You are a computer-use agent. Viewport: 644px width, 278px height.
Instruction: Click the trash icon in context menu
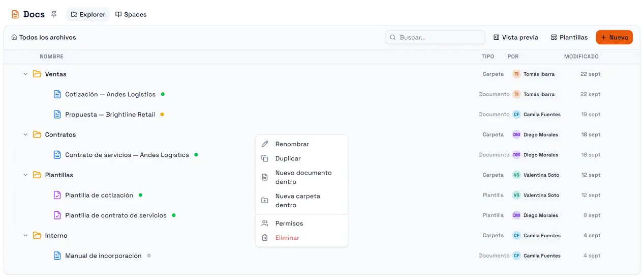click(265, 238)
